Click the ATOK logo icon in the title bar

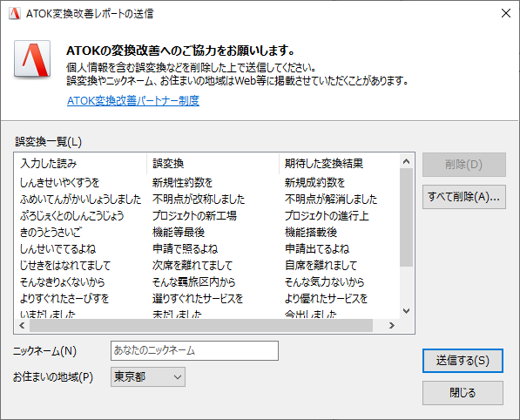point(14,14)
